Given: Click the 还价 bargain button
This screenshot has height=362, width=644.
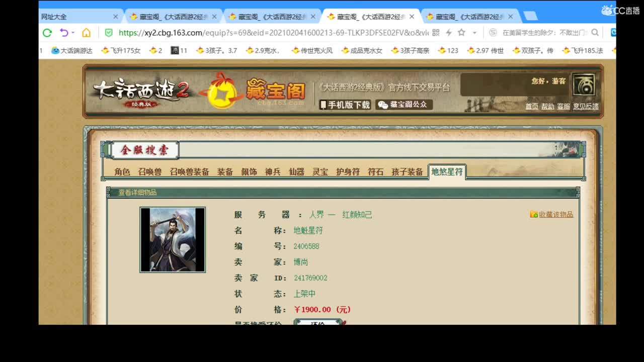Looking at the screenshot, I should (x=318, y=322).
